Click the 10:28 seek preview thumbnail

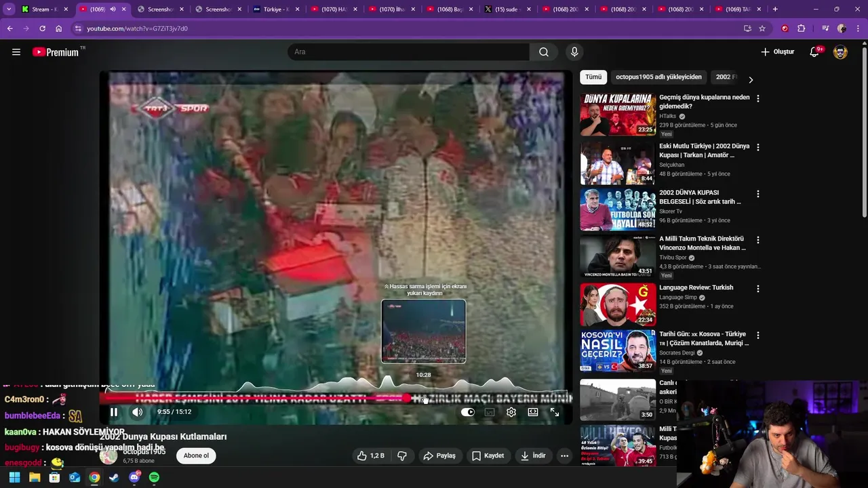pyautogui.click(x=423, y=331)
